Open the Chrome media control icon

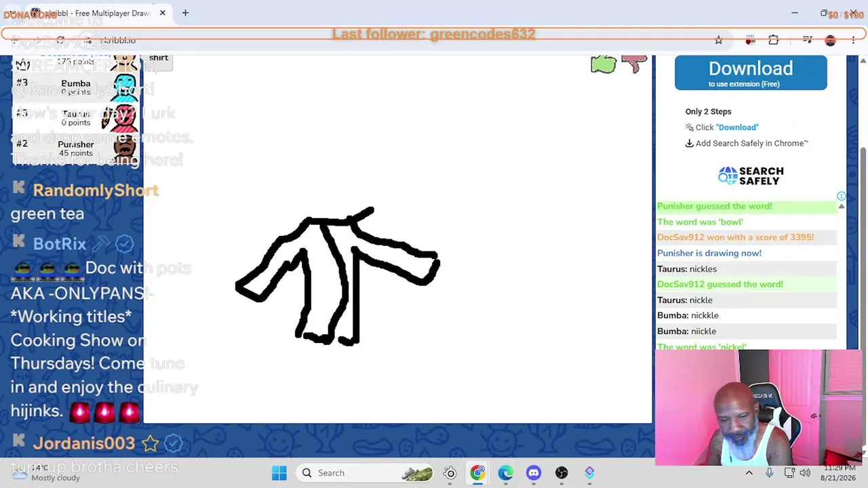click(x=807, y=40)
